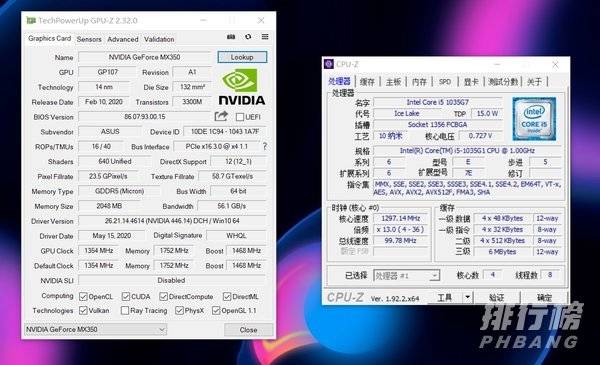The image size is (600, 365).
Task: Click the Close button in GPU-Z
Action: coord(248,330)
